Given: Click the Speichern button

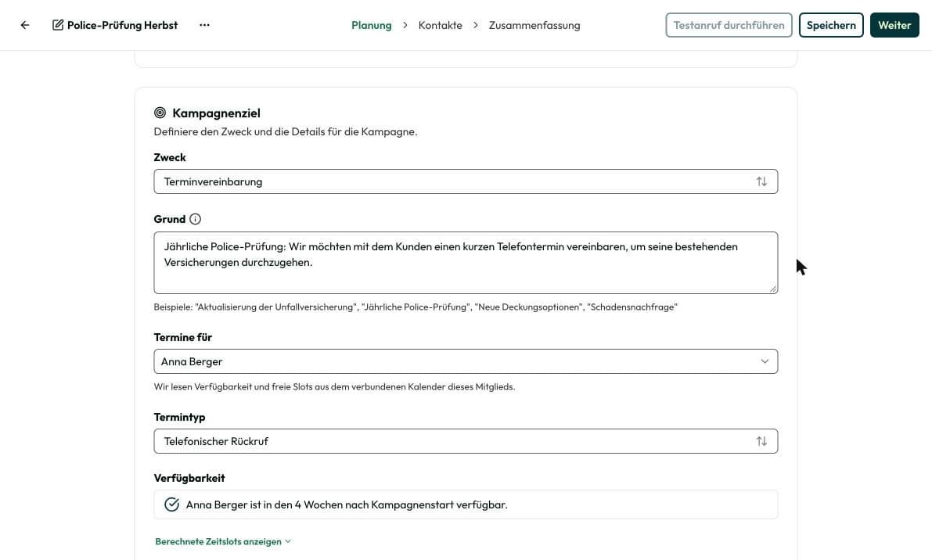Looking at the screenshot, I should pos(831,25).
